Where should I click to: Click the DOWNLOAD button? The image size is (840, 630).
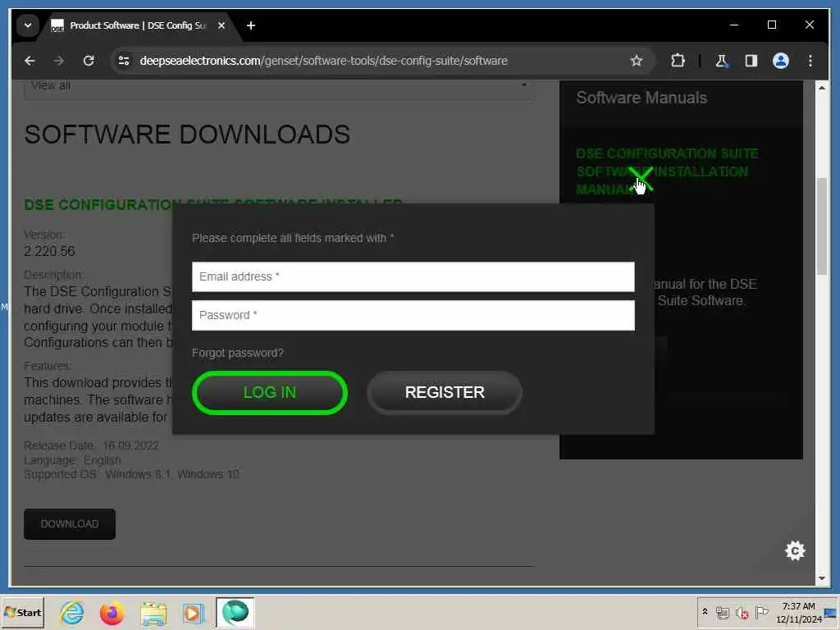(70, 524)
